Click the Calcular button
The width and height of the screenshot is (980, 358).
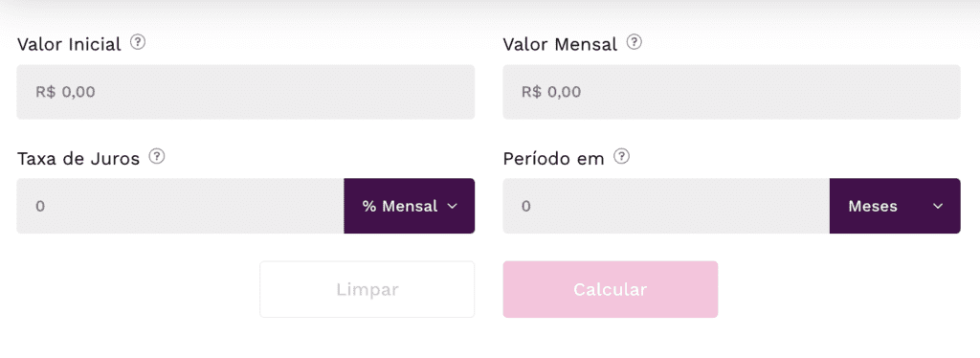pos(610,289)
